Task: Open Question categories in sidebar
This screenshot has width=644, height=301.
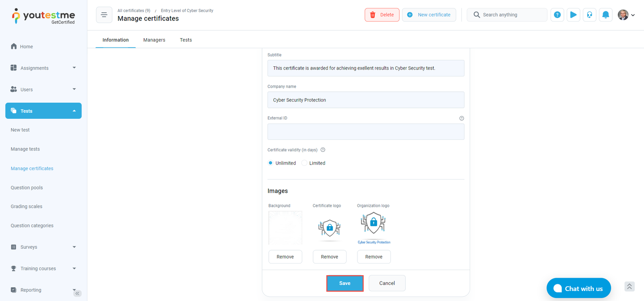Action: (32, 225)
